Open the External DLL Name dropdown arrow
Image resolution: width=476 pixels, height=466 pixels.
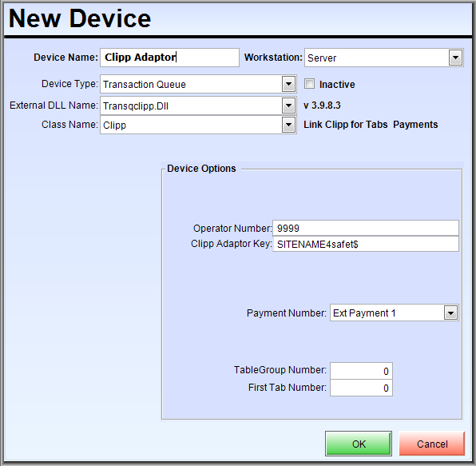tap(288, 106)
